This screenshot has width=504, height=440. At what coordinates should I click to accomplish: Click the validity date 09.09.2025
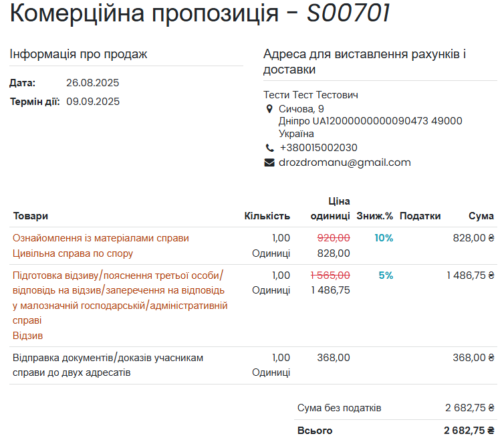click(93, 102)
